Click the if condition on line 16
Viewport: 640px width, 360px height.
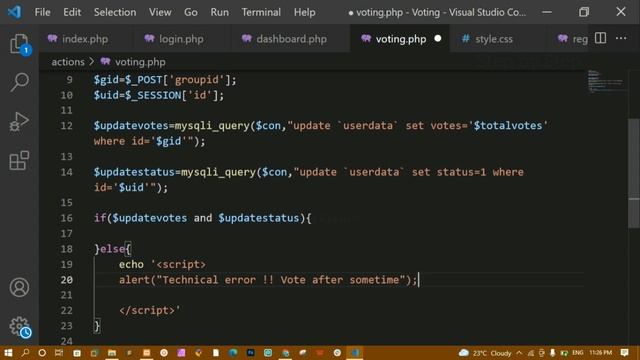pyautogui.click(x=202, y=218)
